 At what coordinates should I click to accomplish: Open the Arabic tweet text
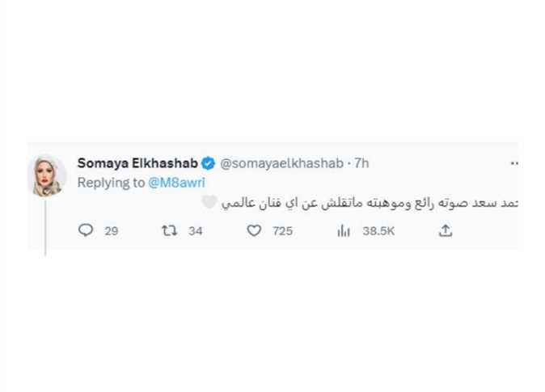364,204
